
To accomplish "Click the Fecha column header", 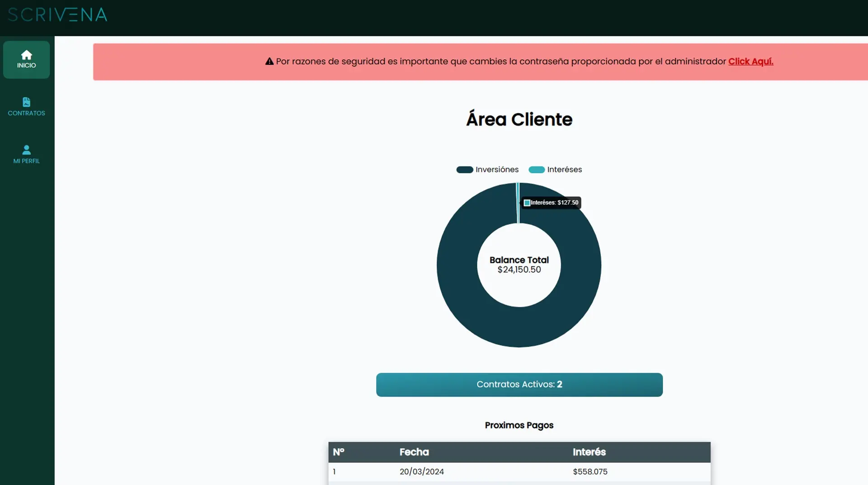I will [x=414, y=452].
